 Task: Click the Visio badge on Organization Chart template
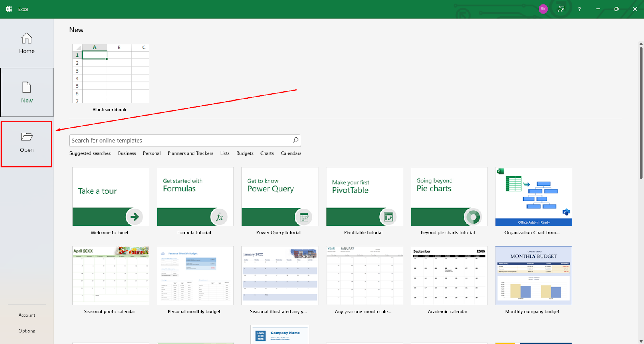[566, 212]
